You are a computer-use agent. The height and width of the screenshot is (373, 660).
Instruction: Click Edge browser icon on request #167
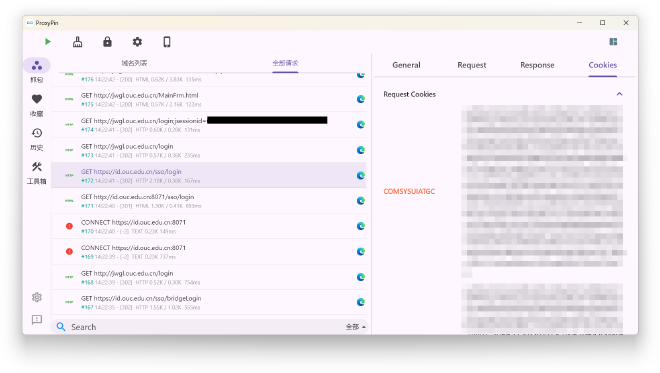click(x=361, y=302)
